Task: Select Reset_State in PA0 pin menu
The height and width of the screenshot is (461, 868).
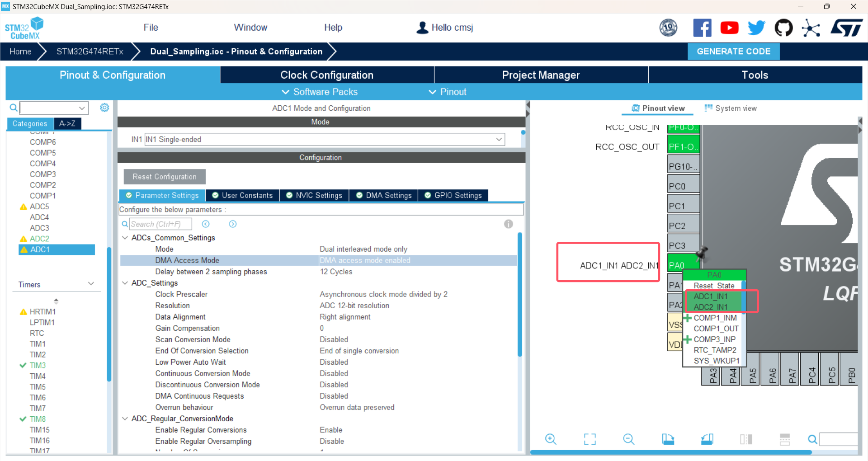Action: pyautogui.click(x=714, y=286)
